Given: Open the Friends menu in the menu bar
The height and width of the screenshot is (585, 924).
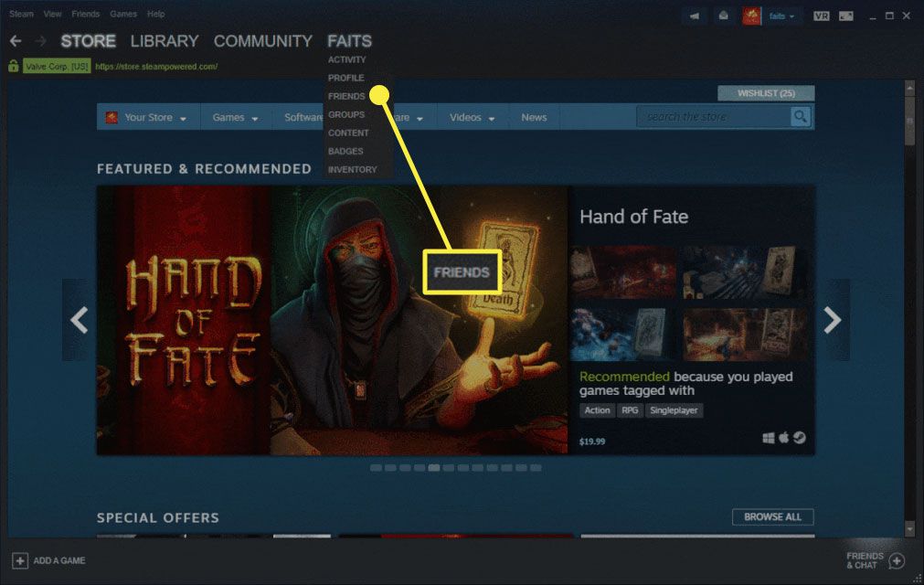Looking at the screenshot, I should [85, 14].
